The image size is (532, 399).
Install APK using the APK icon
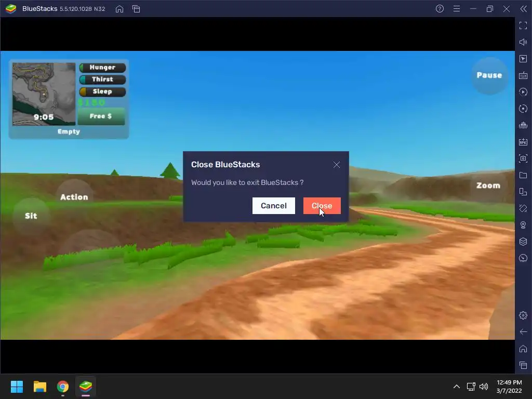pyautogui.click(x=523, y=142)
